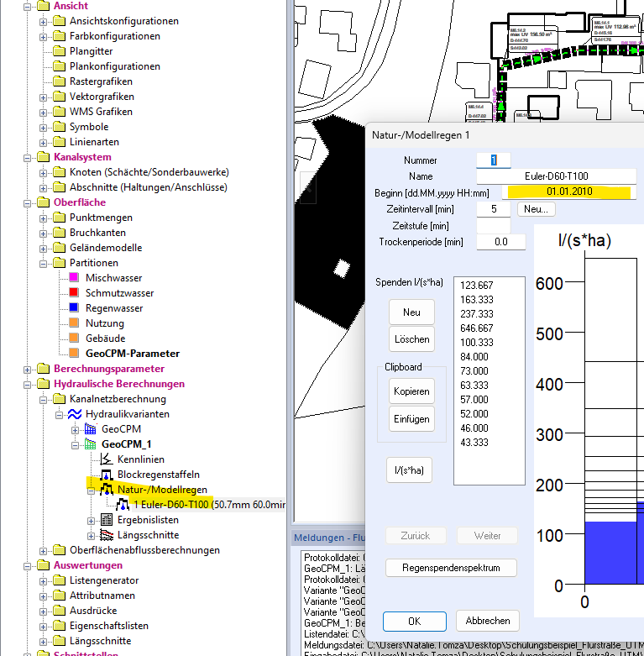
Task: Click the Hydraulikvarianten wave icon
Action: pos(75,414)
